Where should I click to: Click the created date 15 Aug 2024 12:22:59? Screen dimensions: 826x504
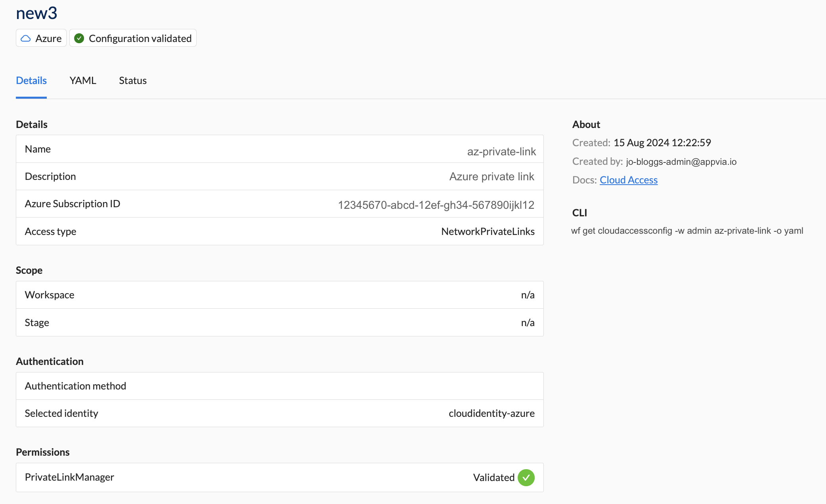point(662,143)
